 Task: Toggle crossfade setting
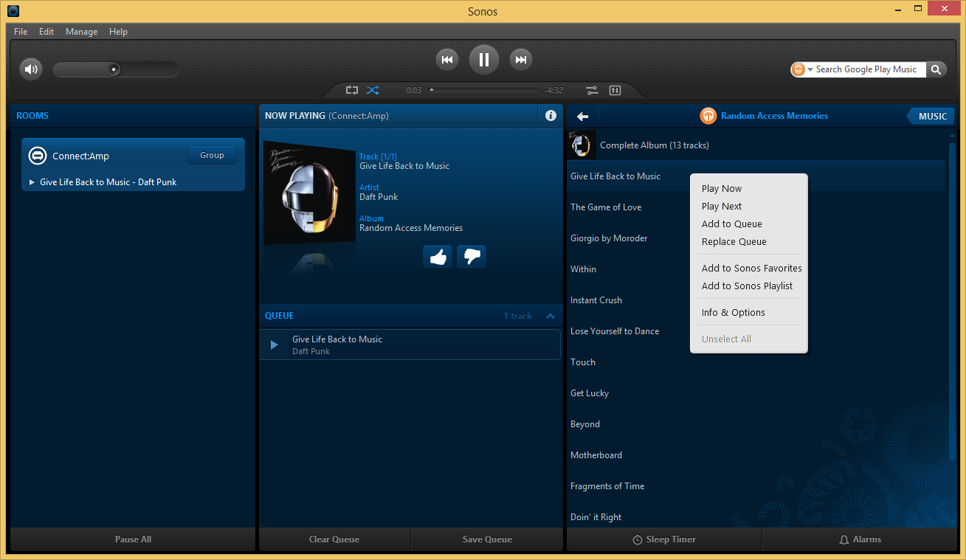click(592, 90)
